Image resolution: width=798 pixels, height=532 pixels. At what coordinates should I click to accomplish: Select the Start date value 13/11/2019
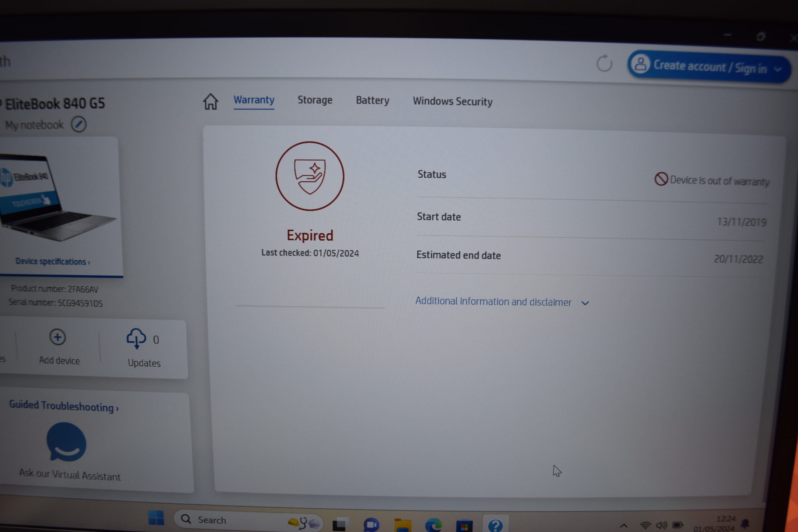[742, 222]
